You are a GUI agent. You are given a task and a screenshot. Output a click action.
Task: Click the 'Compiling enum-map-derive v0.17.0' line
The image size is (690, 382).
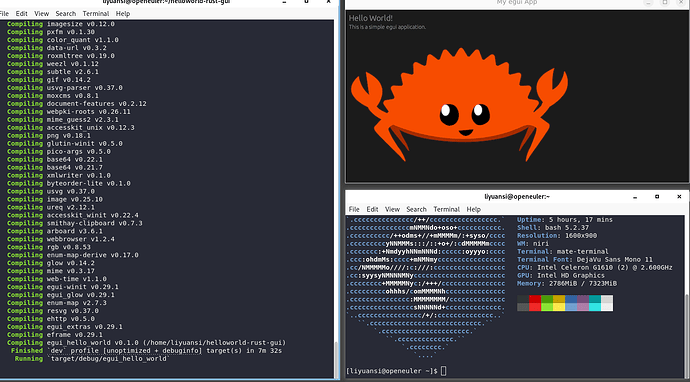73,255
